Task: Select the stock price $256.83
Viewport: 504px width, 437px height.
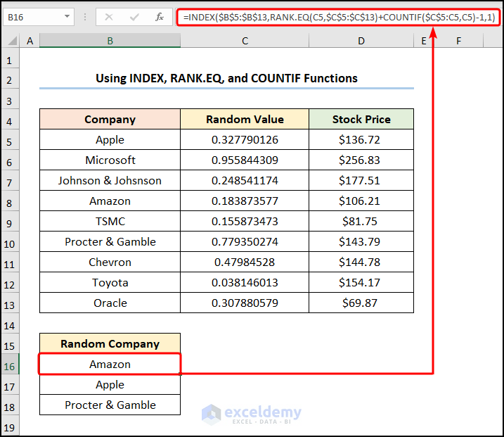Action: (361, 160)
